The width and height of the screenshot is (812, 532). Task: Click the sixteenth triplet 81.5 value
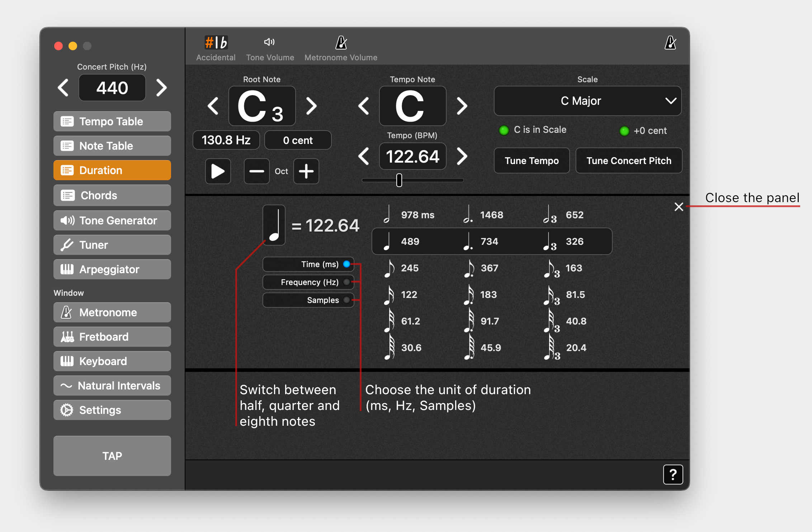575,294
